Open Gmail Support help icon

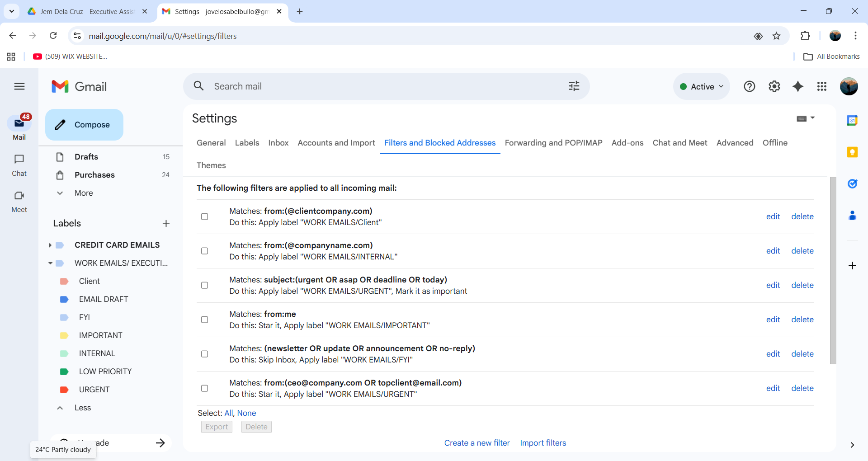(x=749, y=86)
